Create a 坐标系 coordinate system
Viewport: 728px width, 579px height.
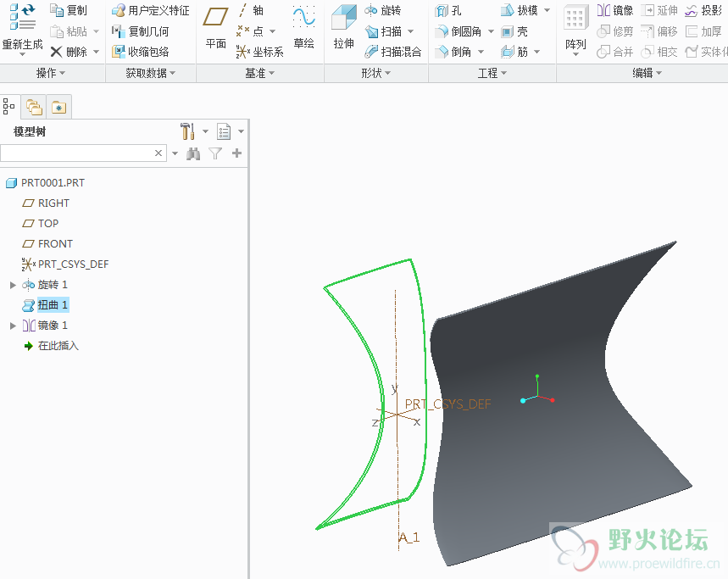[x=260, y=52]
